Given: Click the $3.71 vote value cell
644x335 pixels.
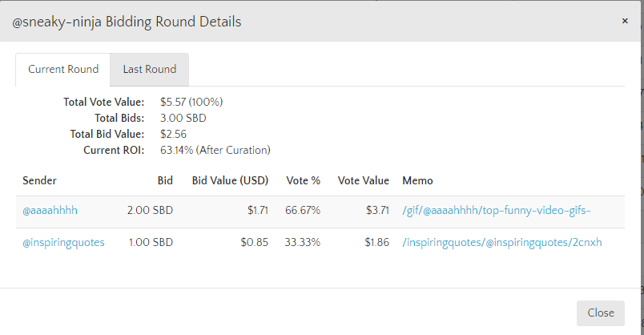Looking at the screenshot, I should (376, 210).
